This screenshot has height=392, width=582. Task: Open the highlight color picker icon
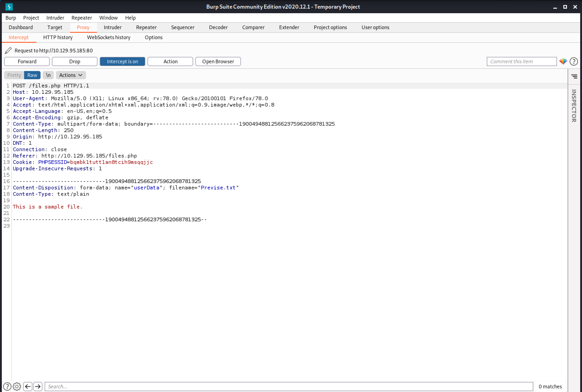(x=563, y=61)
